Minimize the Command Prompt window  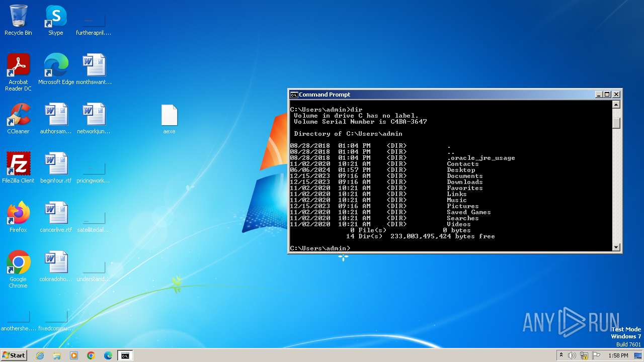[x=599, y=95]
